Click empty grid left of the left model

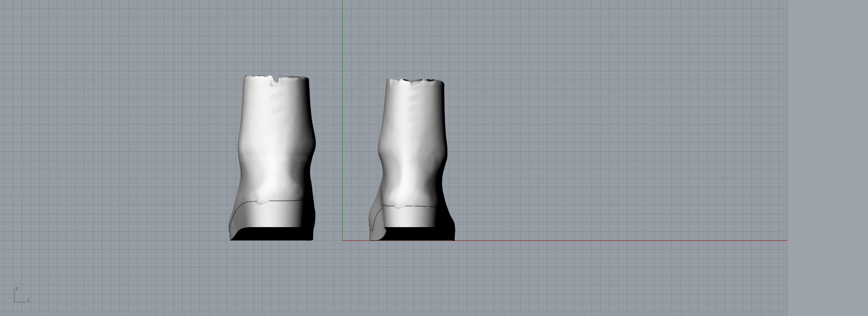point(118,158)
